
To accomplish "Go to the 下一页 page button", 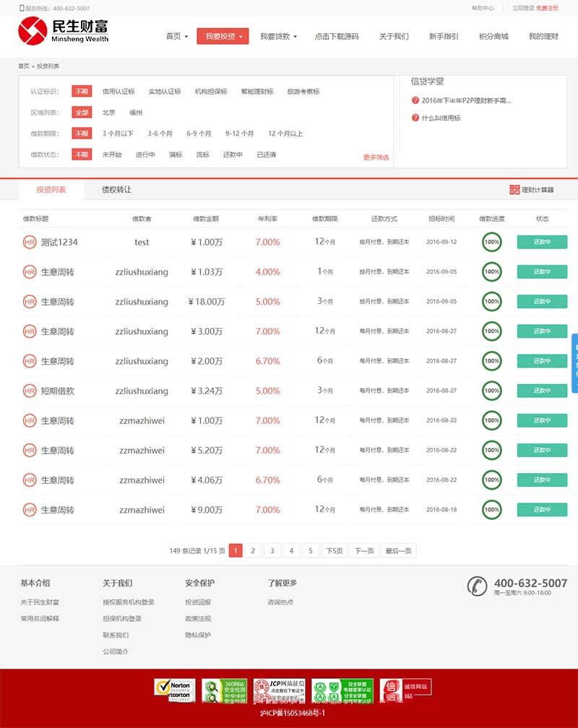I will pos(363,551).
